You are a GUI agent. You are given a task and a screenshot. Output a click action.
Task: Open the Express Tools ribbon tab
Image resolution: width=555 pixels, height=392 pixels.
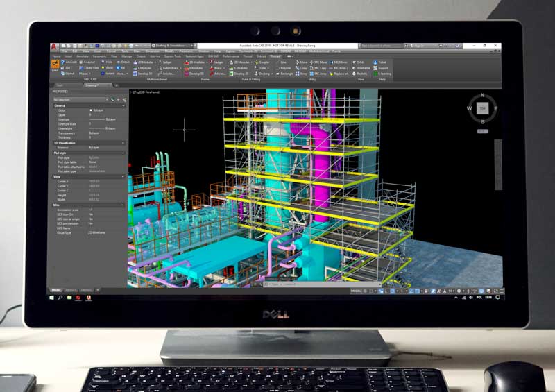coord(173,56)
